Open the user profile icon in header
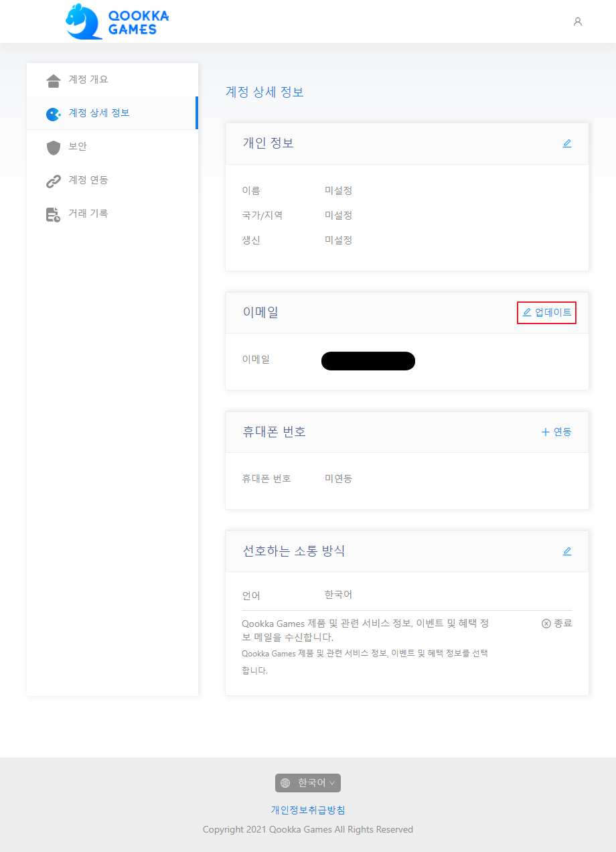 pos(578,21)
